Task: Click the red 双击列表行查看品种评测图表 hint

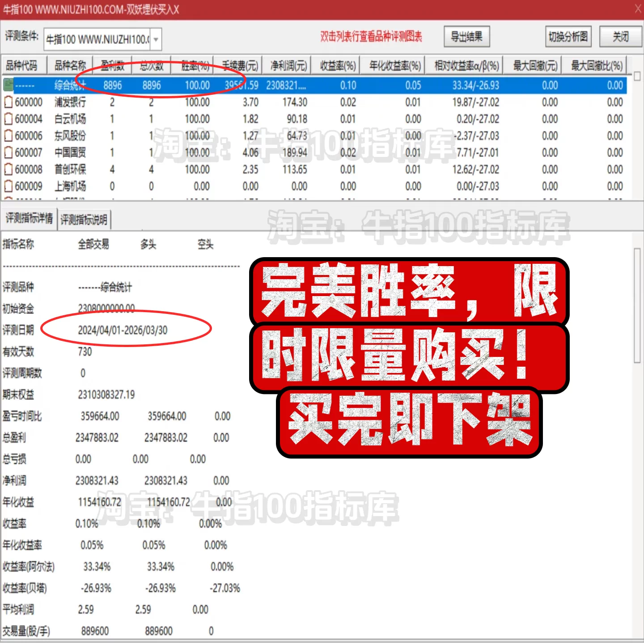Action: [x=371, y=37]
